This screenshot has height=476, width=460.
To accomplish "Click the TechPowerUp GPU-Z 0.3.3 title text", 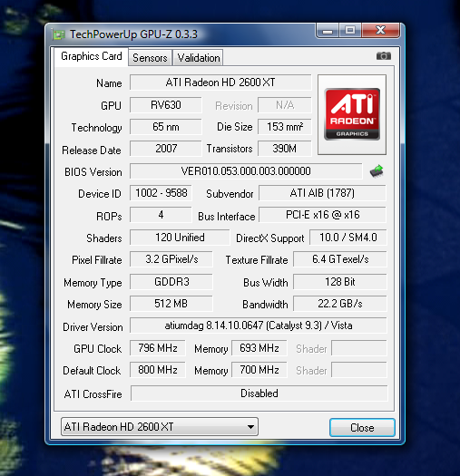I will (133, 34).
